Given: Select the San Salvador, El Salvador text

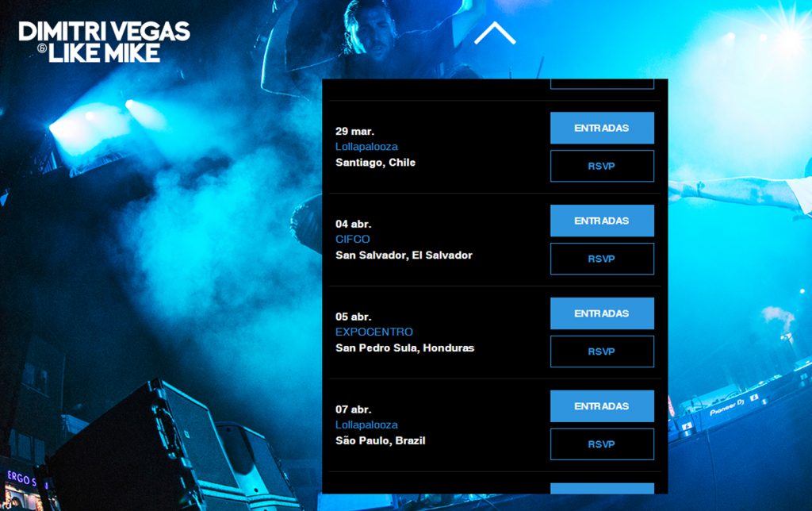Looking at the screenshot, I should point(404,255).
